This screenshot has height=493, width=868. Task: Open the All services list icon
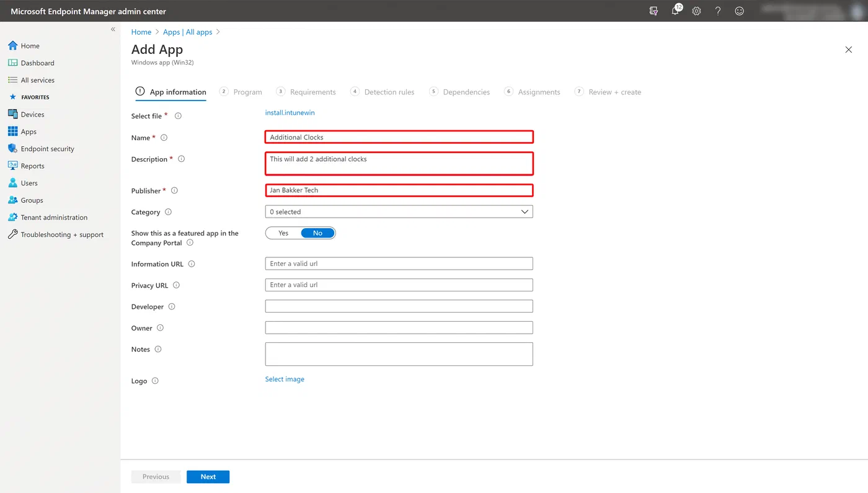click(x=12, y=80)
